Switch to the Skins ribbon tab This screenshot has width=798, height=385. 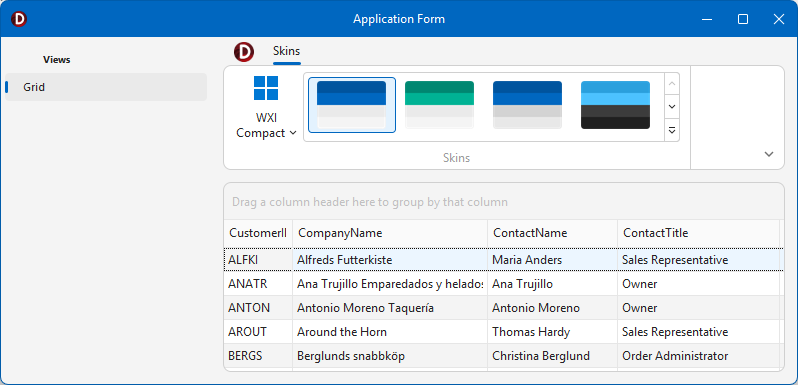click(x=287, y=51)
